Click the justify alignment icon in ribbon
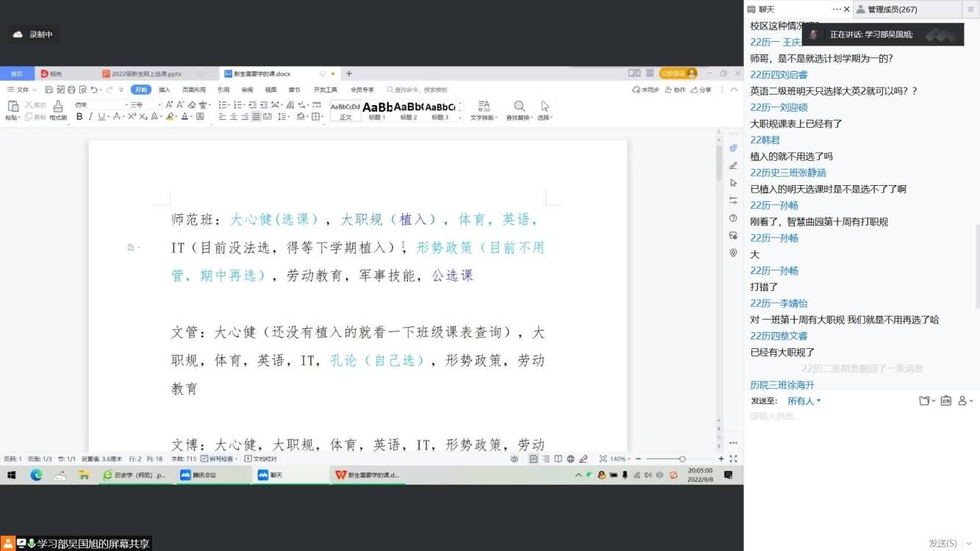 pos(256,117)
